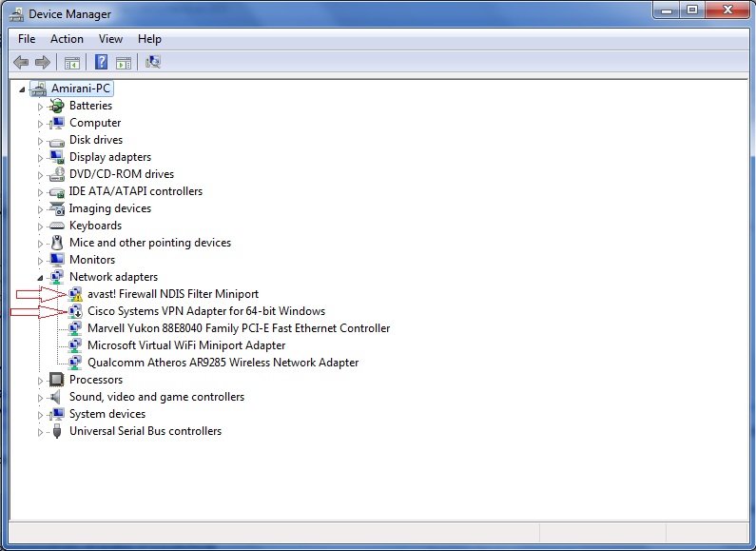Image resolution: width=756 pixels, height=551 pixels.
Task: Click the Forward arrow toolbar icon
Action: coord(43,62)
